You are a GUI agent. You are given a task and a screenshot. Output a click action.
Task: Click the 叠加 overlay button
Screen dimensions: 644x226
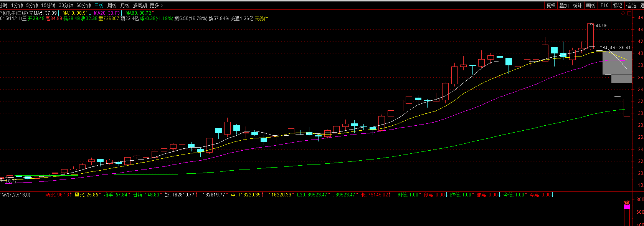(564, 5)
